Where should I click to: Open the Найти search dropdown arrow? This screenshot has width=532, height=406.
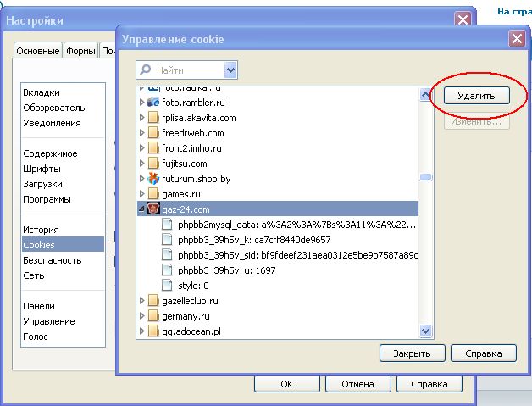pos(230,70)
